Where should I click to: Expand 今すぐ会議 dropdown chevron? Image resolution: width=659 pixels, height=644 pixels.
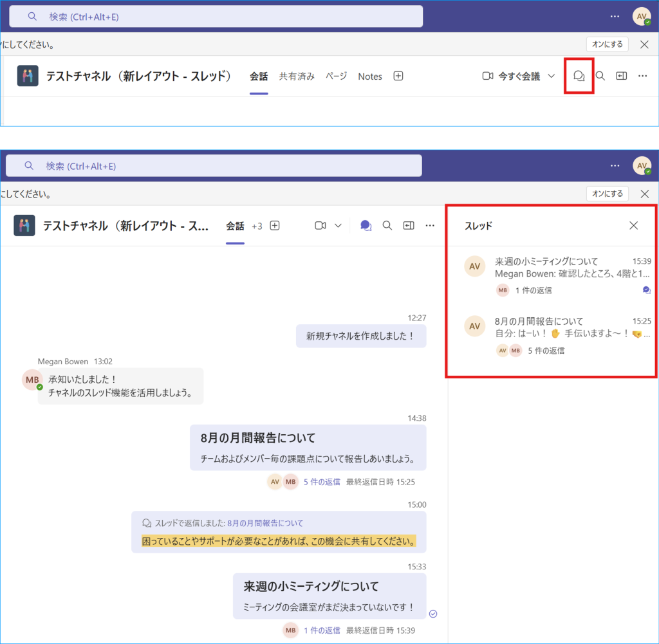552,76
